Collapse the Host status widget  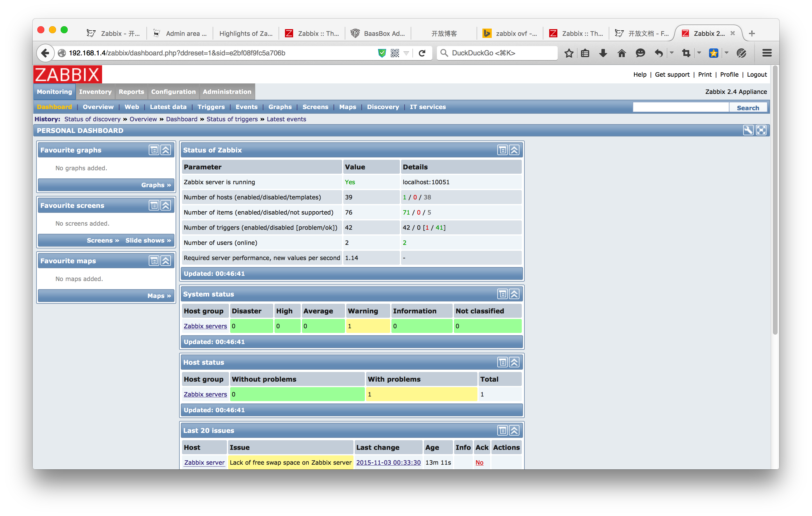[514, 362]
